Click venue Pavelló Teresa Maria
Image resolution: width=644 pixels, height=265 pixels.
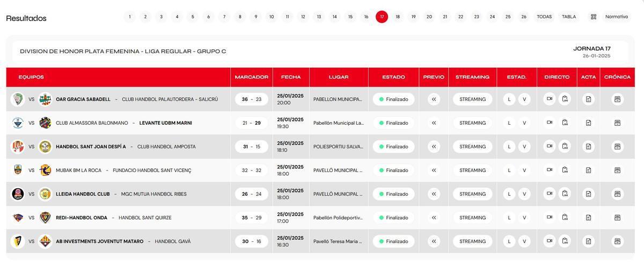click(338, 241)
